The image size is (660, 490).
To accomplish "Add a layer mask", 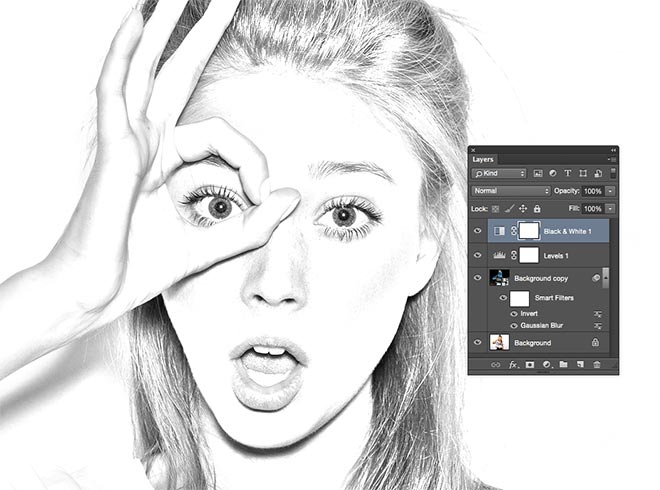I will [x=530, y=365].
